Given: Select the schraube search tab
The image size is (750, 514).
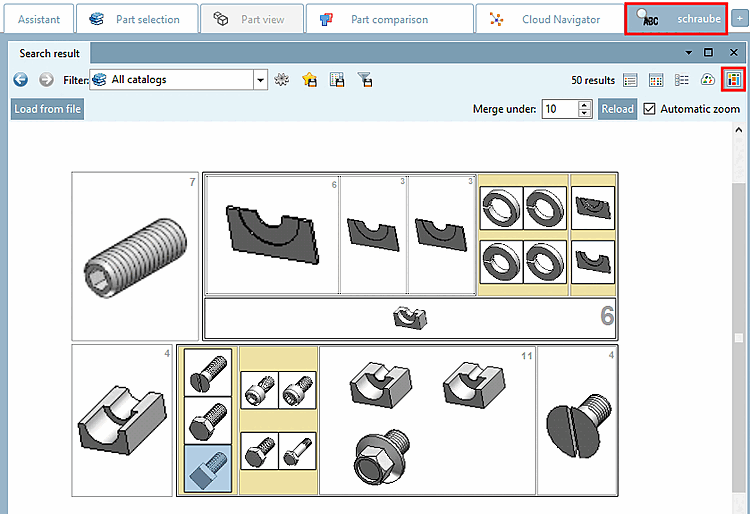Looking at the screenshot, I should (676, 19).
